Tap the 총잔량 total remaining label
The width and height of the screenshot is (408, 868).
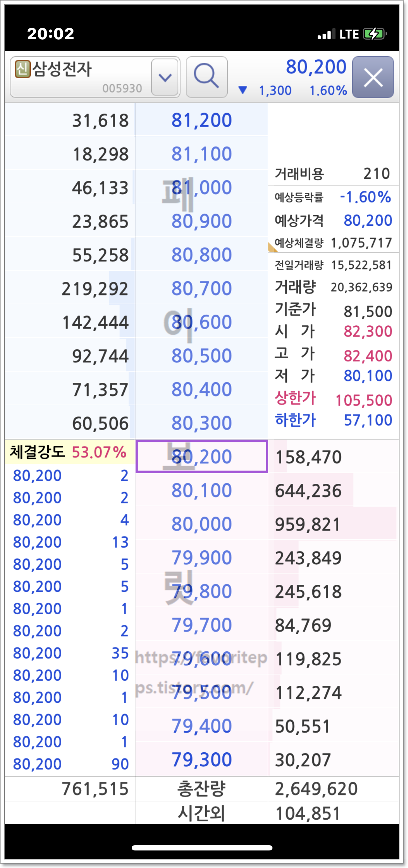[202, 789]
